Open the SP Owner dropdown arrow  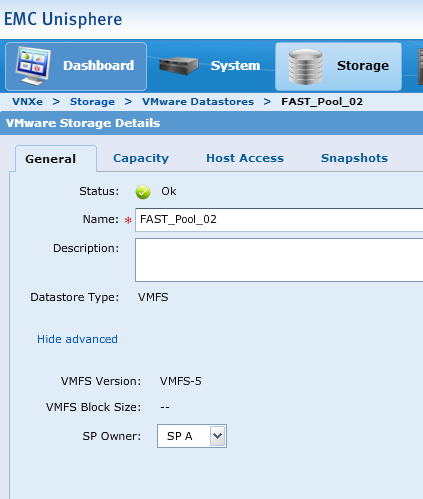click(218, 436)
